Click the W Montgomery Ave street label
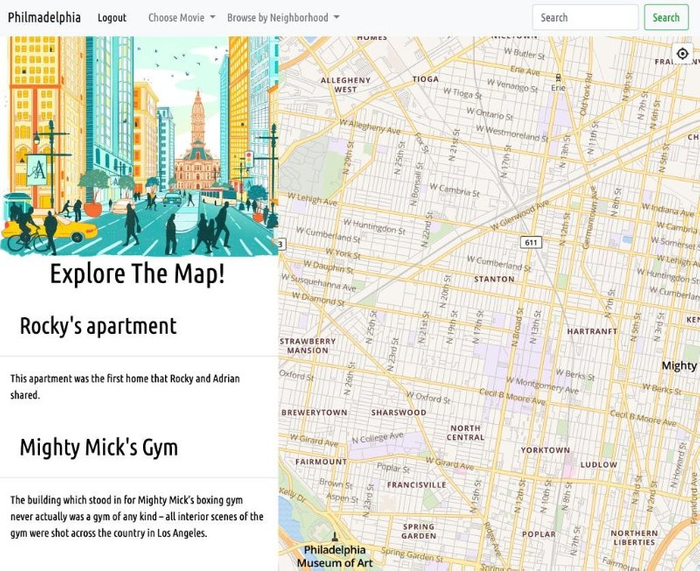The height and width of the screenshot is (571, 700). (542, 386)
